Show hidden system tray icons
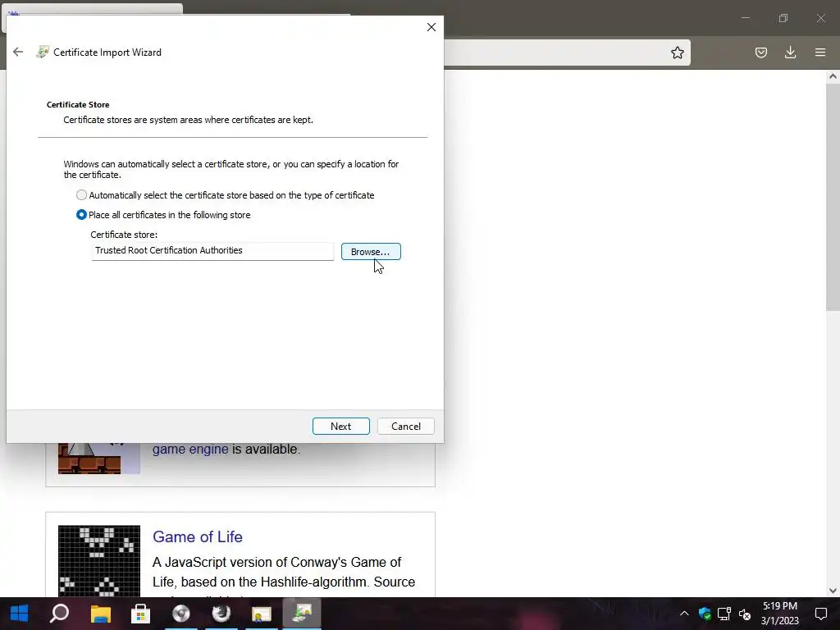Screen dimensions: 840x630 [x=684, y=614]
